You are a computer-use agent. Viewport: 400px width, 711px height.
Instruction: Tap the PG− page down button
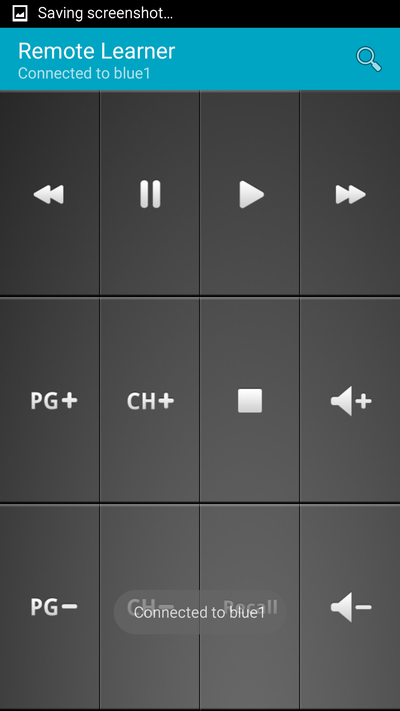[x=49, y=607]
